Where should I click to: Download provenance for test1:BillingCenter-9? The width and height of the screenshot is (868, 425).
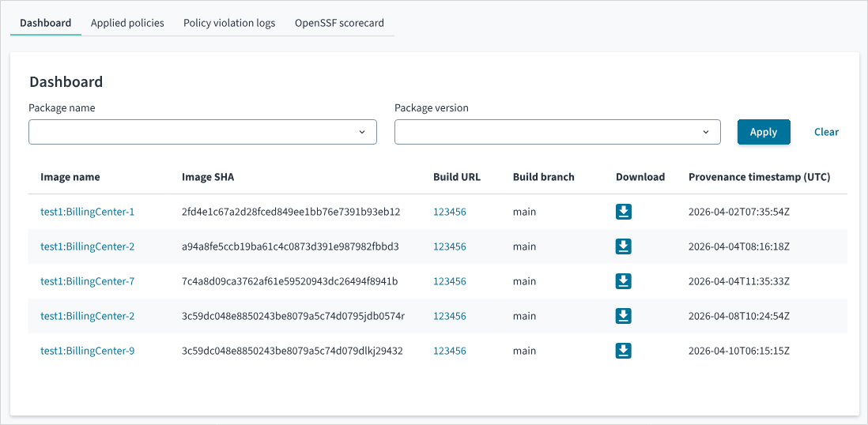pyautogui.click(x=623, y=351)
